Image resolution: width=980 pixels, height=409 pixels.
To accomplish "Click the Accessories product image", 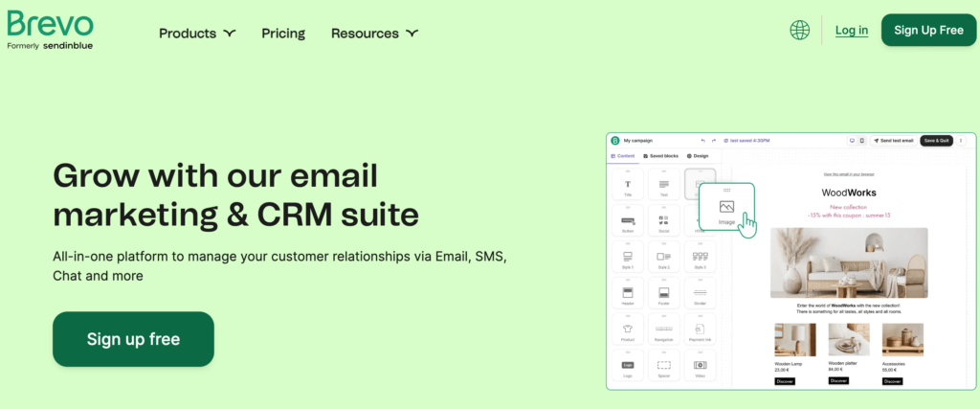I will click(x=902, y=340).
